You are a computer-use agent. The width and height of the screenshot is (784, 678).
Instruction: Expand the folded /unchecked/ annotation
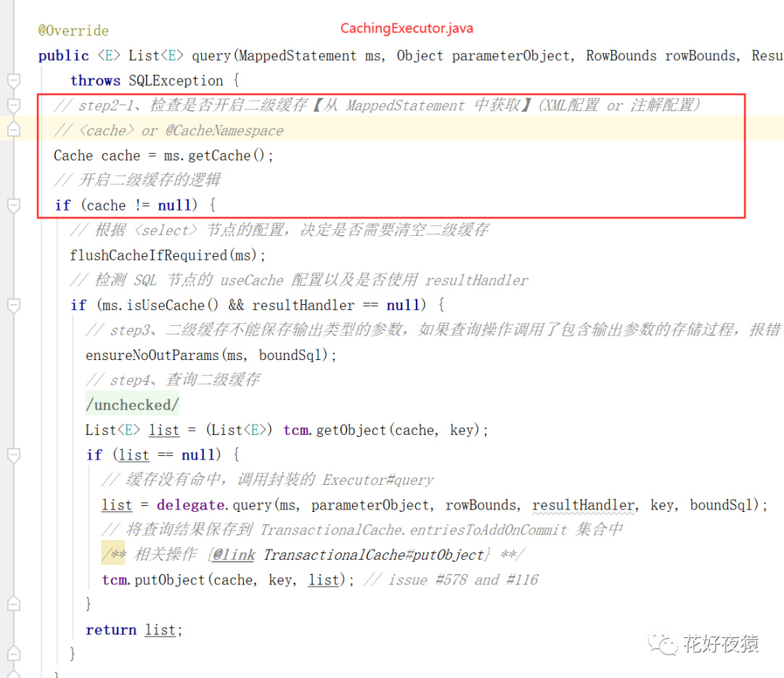tap(133, 405)
